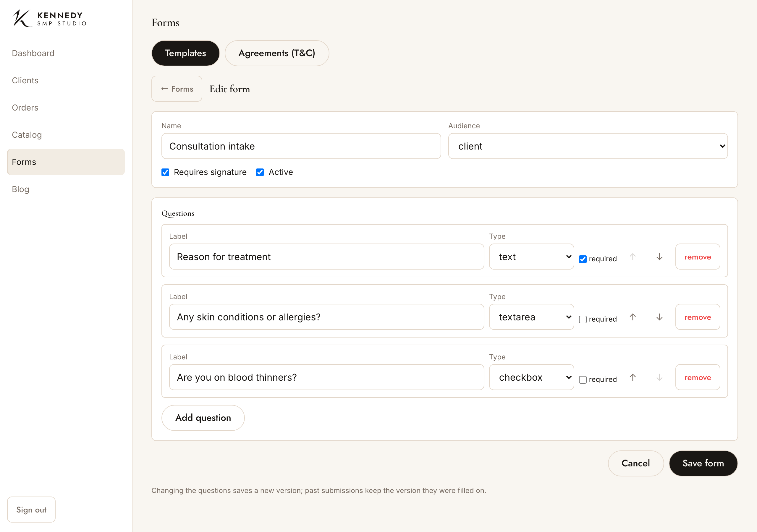The width and height of the screenshot is (757, 532).
Task: Click the versioning note about past submissions
Action: click(x=318, y=490)
